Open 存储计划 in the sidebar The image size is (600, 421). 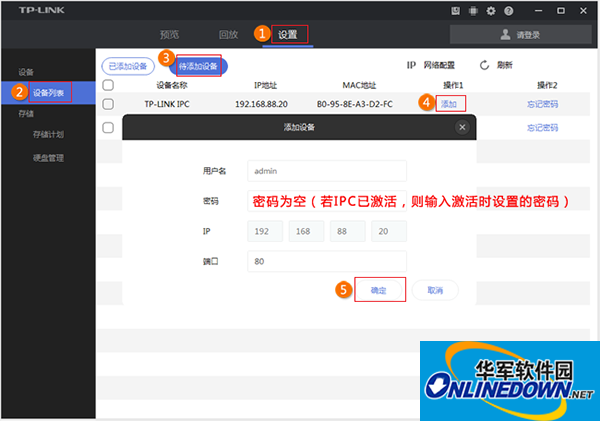pyautogui.click(x=48, y=134)
